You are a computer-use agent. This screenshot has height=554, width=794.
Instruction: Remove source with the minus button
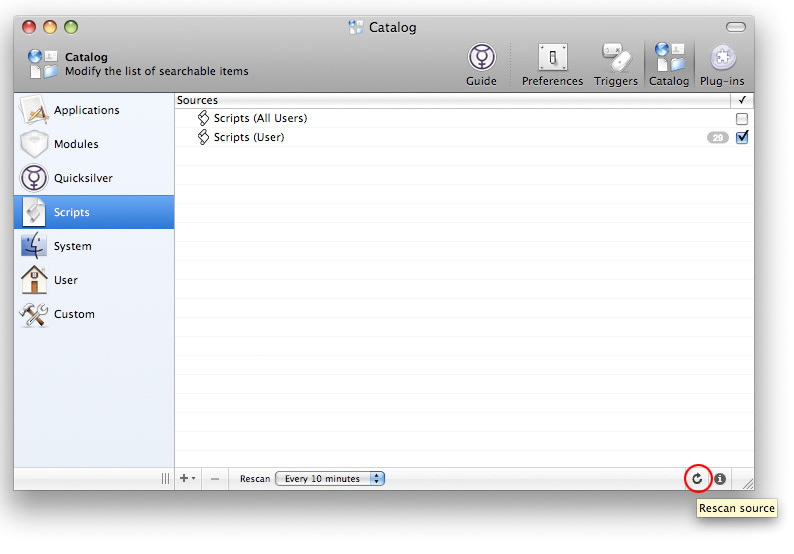coord(215,479)
